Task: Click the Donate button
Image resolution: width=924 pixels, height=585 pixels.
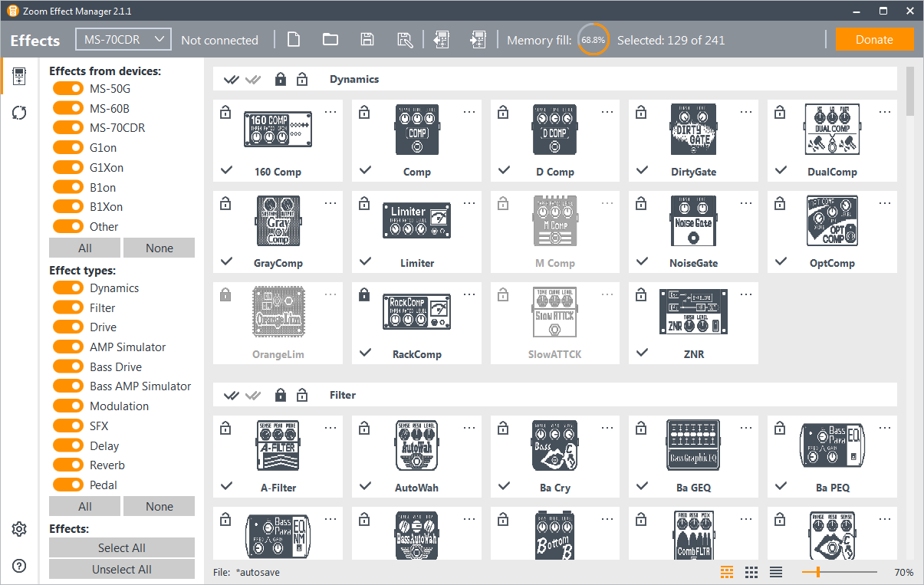Action: pos(874,40)
